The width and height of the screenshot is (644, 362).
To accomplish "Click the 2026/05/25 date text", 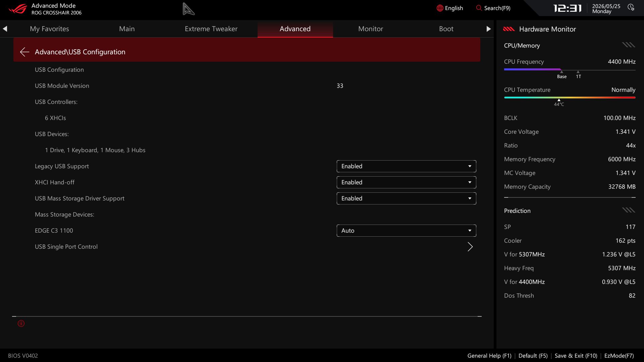I will 606,6.
